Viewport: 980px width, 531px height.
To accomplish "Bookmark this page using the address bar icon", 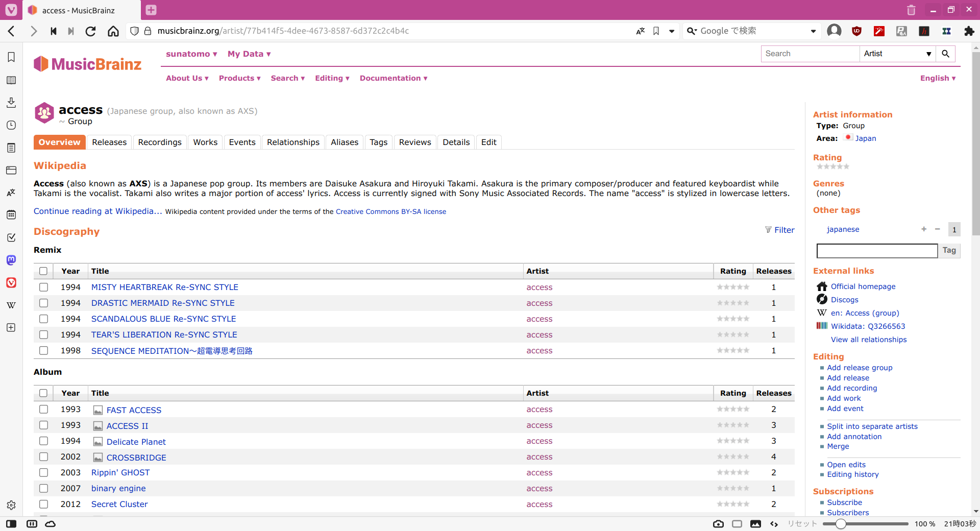I will [x=656, y=31].
